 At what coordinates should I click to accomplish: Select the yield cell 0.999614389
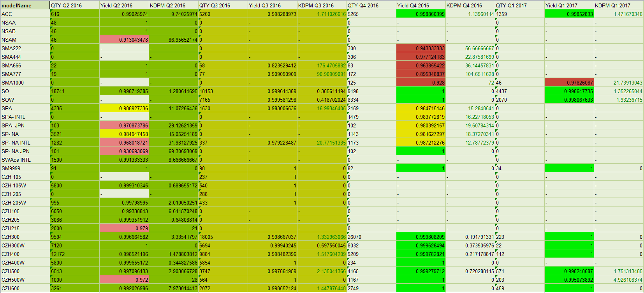click(273, 91)
